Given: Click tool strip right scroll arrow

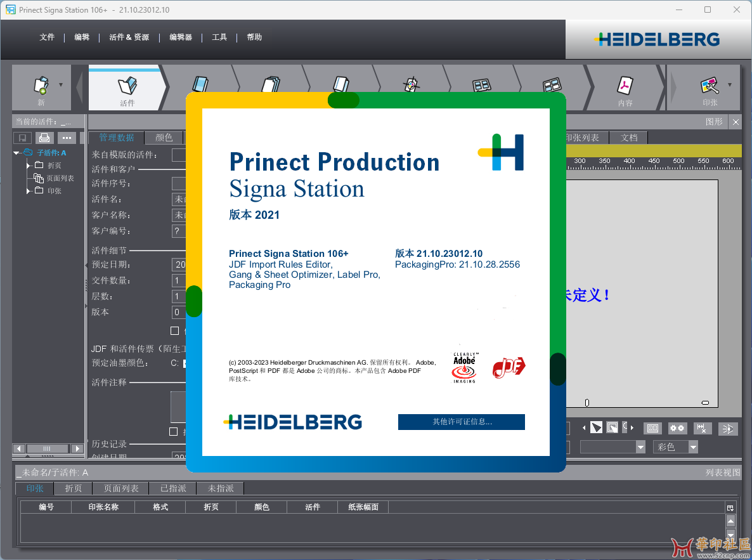Looking at the screenshot, I should (x=632, y=427).
